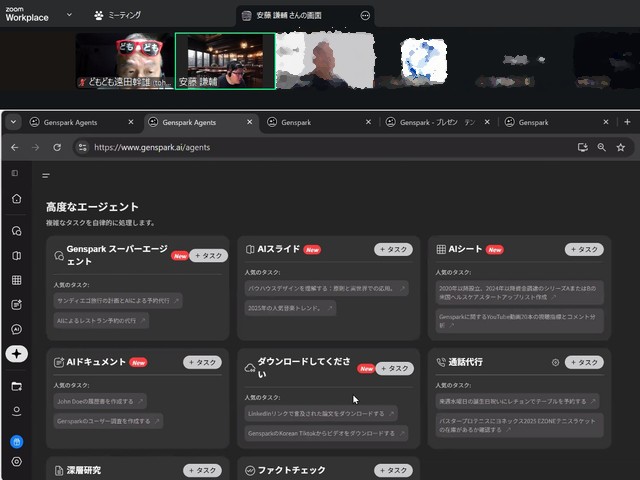Go forward in the browser
The width and height of the screenshot is (640, 480).
(x=36, y=147)
